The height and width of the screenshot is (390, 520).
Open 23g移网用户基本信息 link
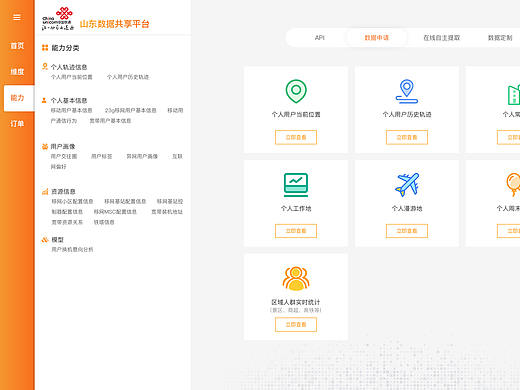point(130,110)
